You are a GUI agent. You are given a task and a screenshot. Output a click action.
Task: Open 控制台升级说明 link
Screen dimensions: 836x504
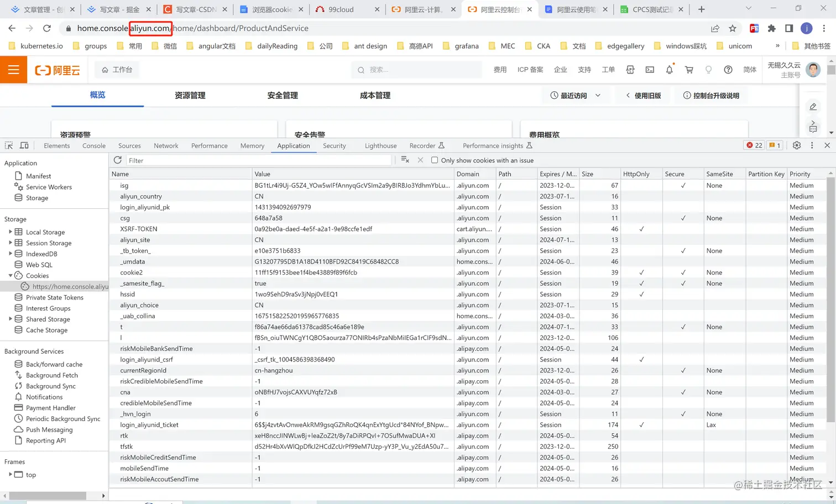coord(711,96)
